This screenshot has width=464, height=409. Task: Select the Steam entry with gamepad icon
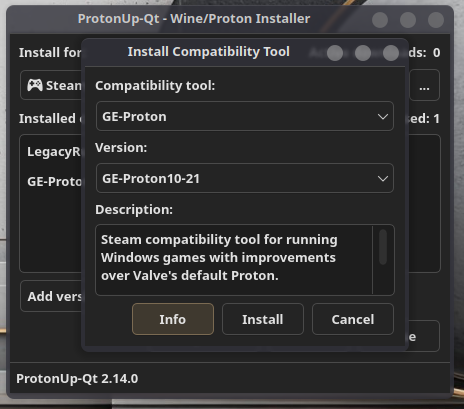51,85
